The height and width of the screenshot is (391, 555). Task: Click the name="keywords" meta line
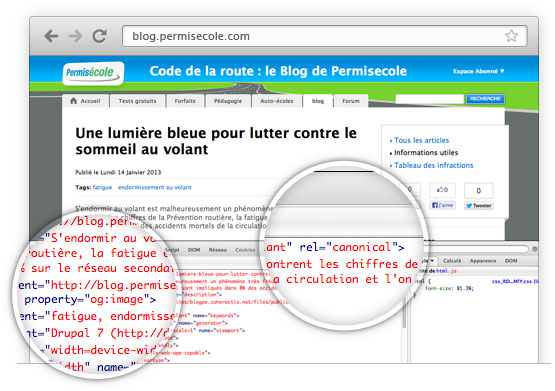click(215, 315)
